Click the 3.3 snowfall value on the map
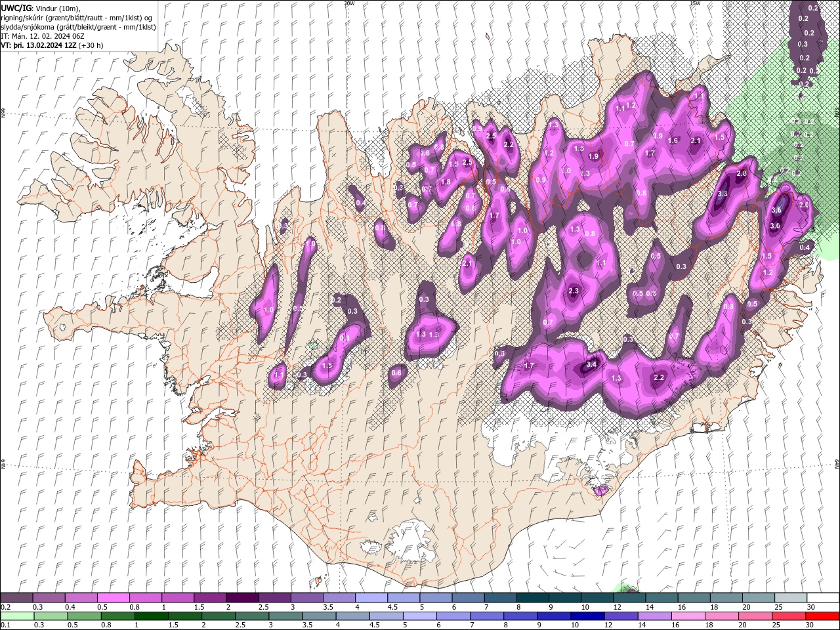The image size is (840, 630). (723, 194)
